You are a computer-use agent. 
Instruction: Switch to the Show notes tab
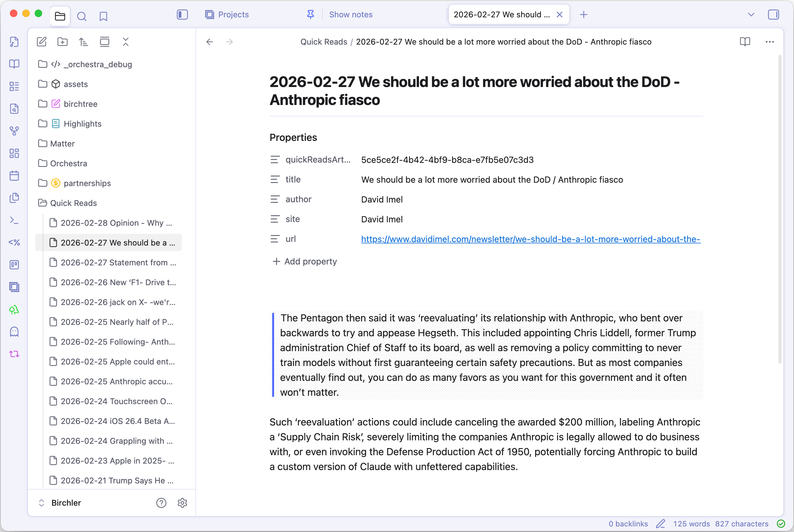pyautogui.click(x=351, y=15)
